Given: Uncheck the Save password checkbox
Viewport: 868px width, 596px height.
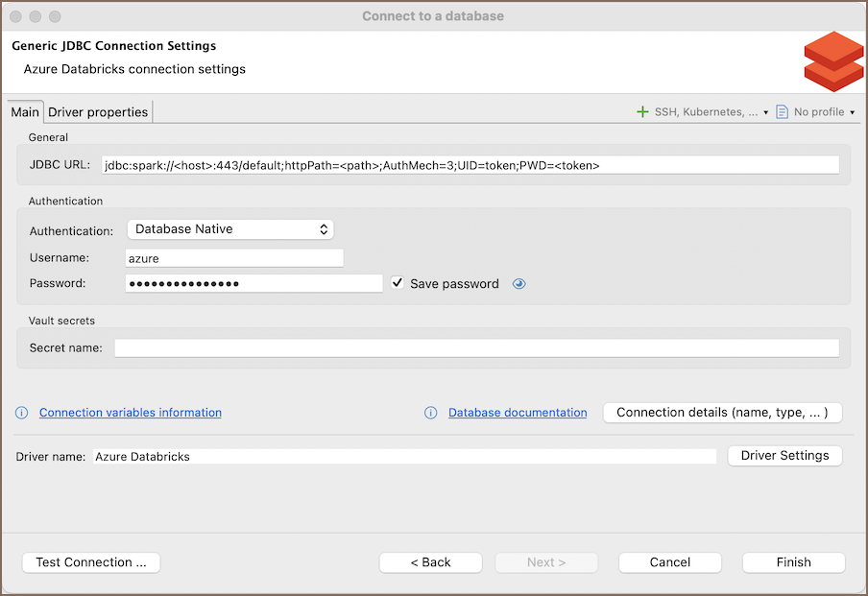Looking at the screenshot, I should tap(398, 283).
